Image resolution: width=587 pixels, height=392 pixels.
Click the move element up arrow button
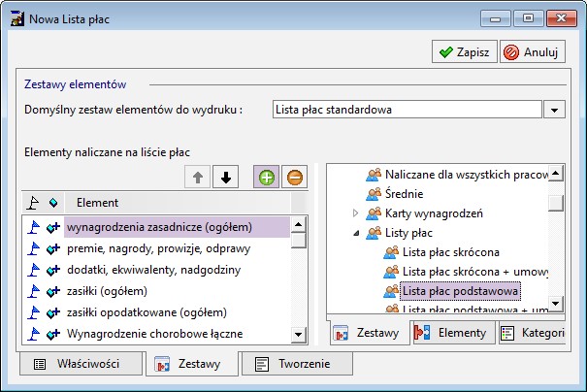tap(198, 177)
